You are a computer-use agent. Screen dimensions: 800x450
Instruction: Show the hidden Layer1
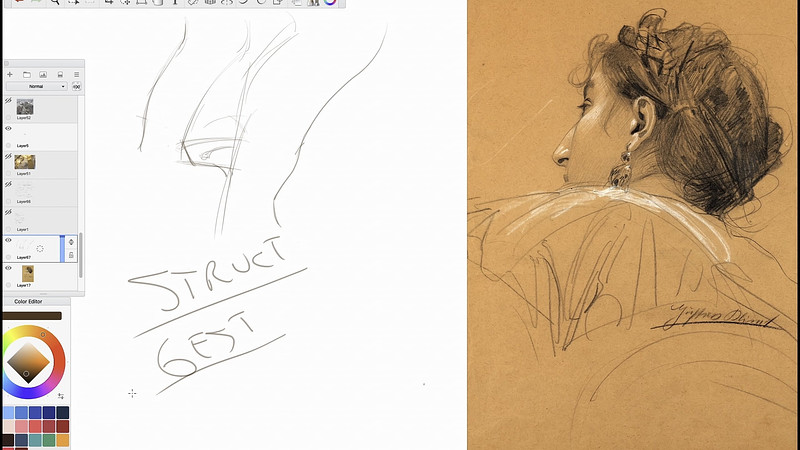pos(8,212)
